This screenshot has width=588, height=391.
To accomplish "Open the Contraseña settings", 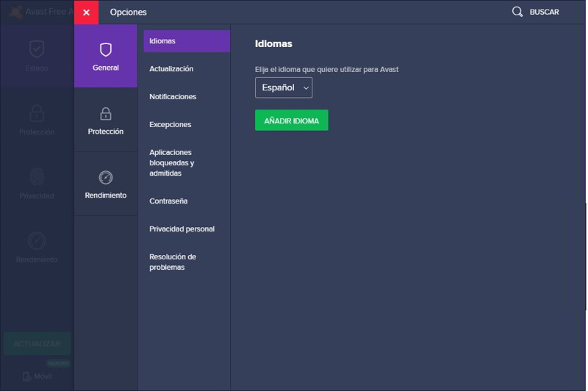I will 168,201.
